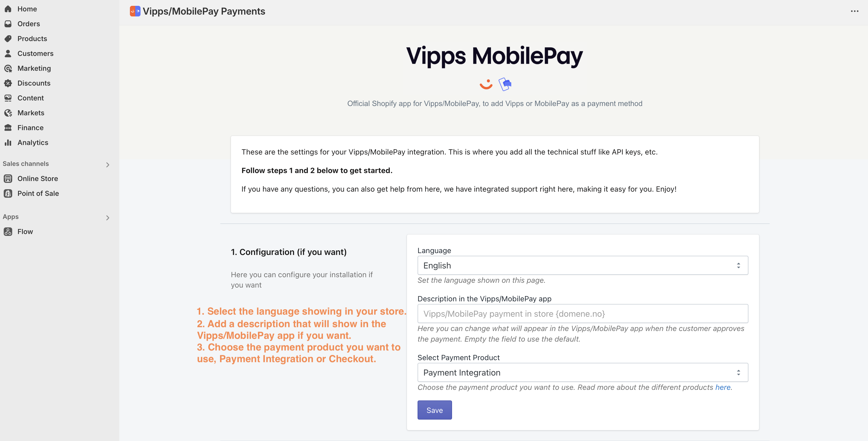Viewport: 868px width, 441px height.
Task: Open the Markets menu item
Action: pyautogui.click(x=31, y=113)
